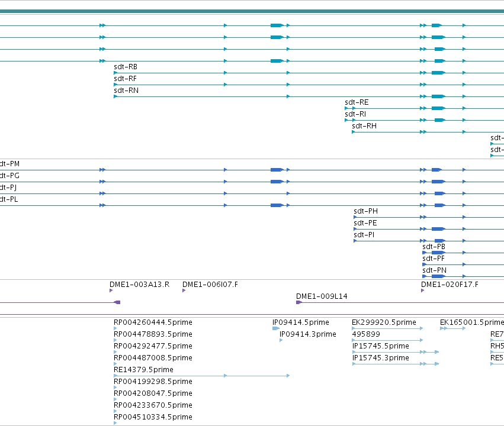Select the sdt-RB transcript label
The width and height of the screenshot is (504, 426).
pyautogui.click(x=126, y=67)
